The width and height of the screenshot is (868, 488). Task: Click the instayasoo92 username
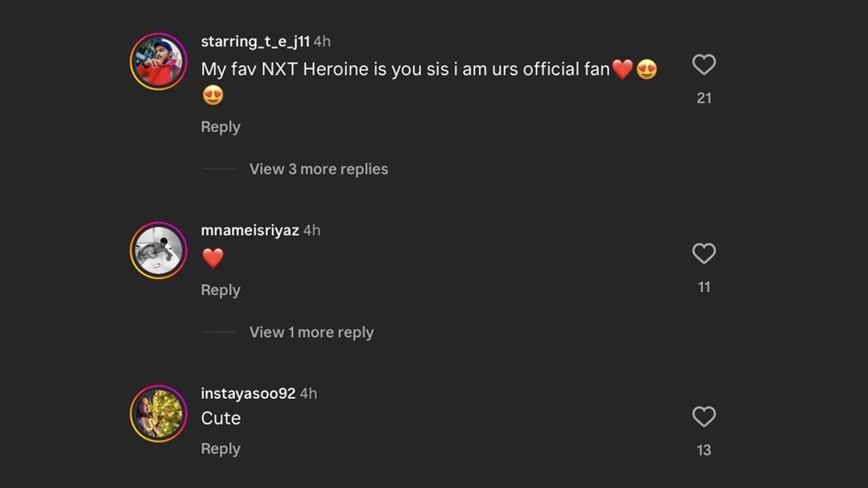pos(248,394)
